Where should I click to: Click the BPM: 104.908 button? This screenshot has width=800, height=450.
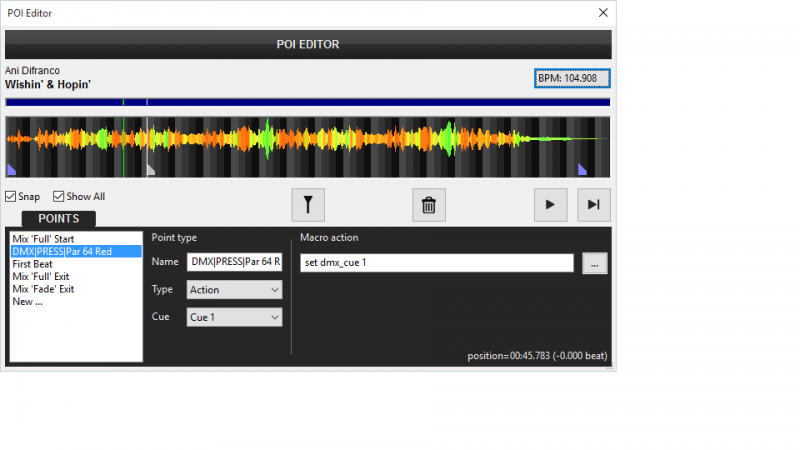click(x=572, y=78)
